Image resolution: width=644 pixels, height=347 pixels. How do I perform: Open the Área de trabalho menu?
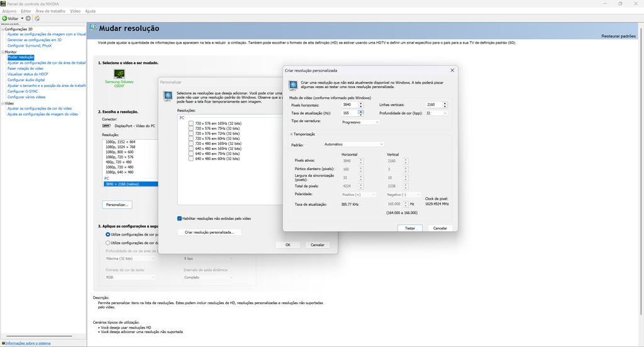point(50,11)
